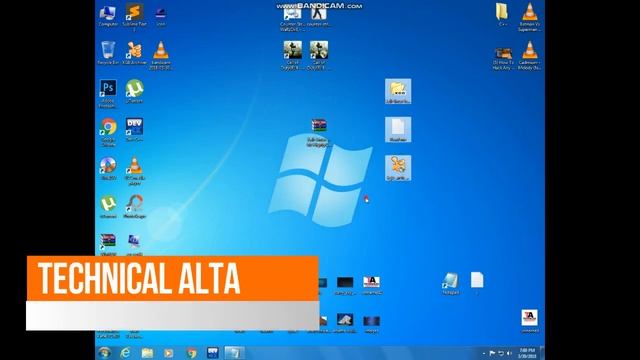Open the Bandicam VLC video file below Sublime
The width and height of the screenshot is (640, 360).
coord(161,55)
